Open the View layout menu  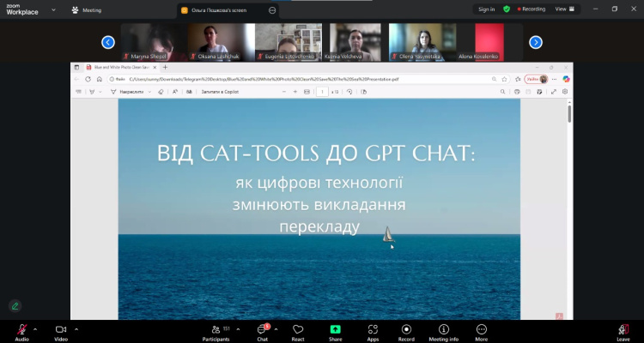(x=565, y=9)
